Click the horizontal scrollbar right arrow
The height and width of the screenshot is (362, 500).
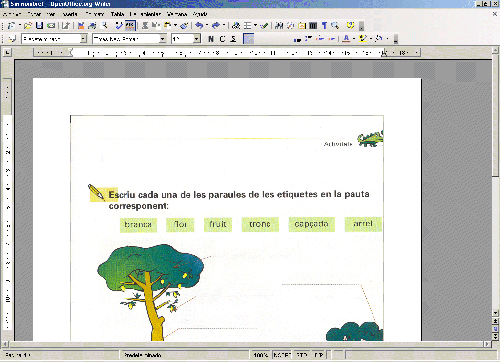pos(487,344)
